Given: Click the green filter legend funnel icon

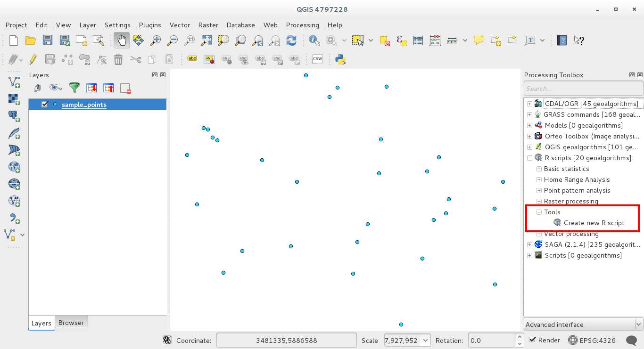Looking at the screenshot, I should click(74, 88).
